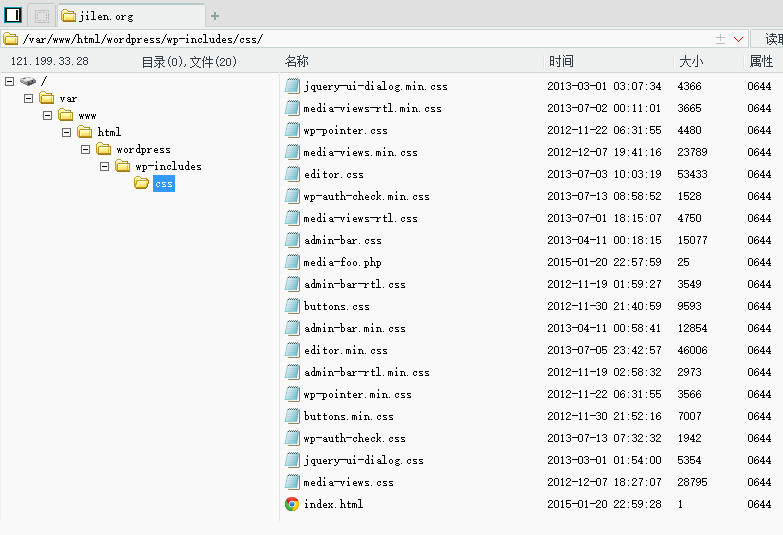Collapse the www folder node

pos(47,115)
